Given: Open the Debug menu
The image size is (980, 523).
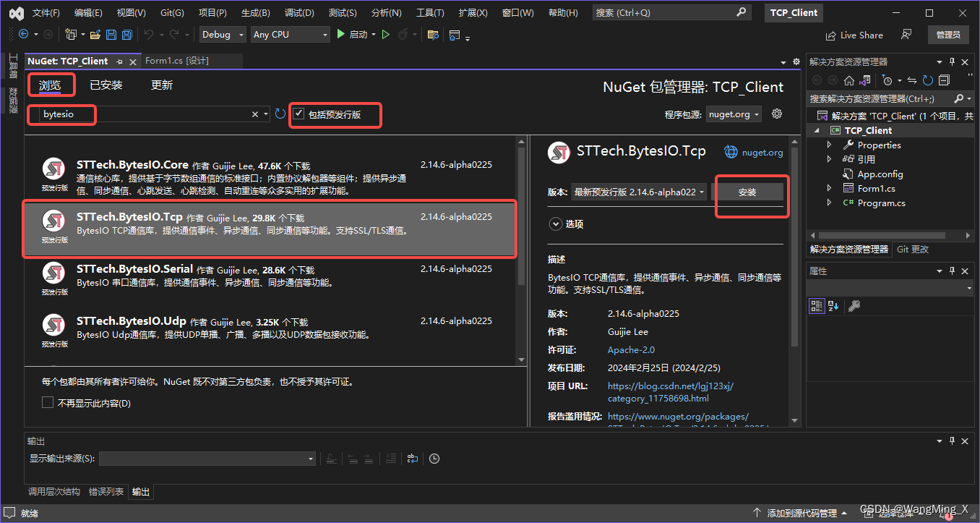Looking at the screenshot, I should [299, 13].
